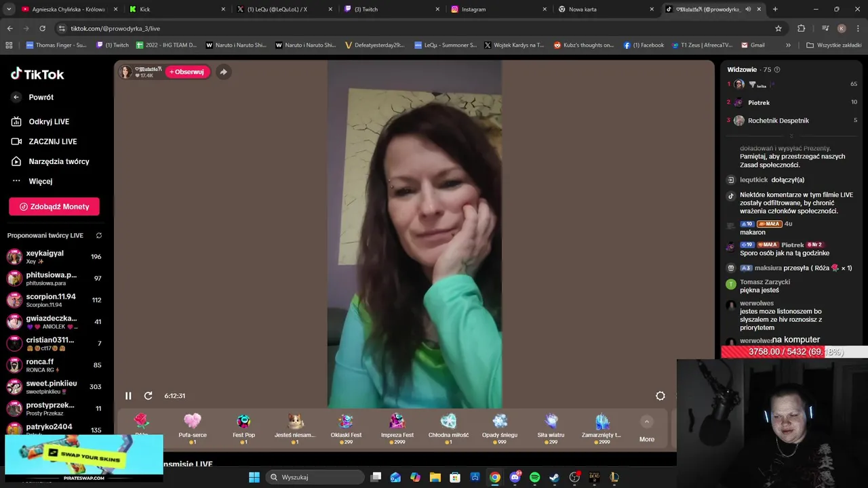The width and height of the screenshot is (868, 488).
Task: Send the Opady śniegu gift
Action: pos(500,428)
